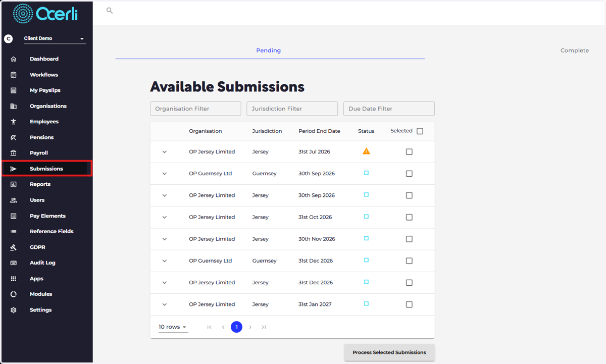Check the 31st Jul 2026 submission checkbox
Screen dimensions: 606x364
409,152
